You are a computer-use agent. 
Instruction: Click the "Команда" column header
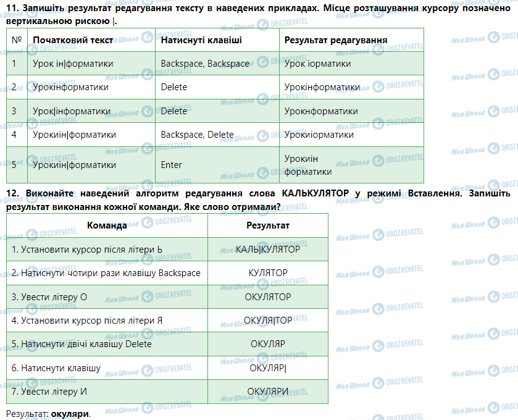(x=107, y=225)
